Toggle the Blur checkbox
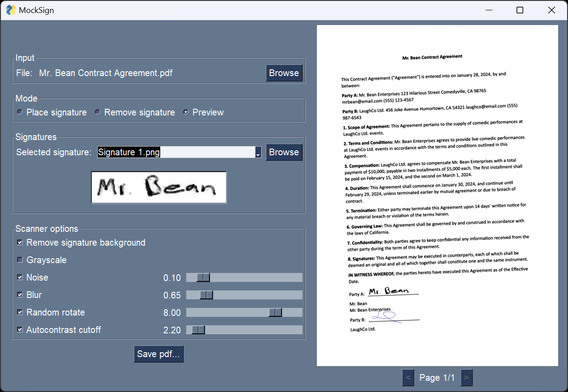Viewport: 568px width, 392px height. 20,295
